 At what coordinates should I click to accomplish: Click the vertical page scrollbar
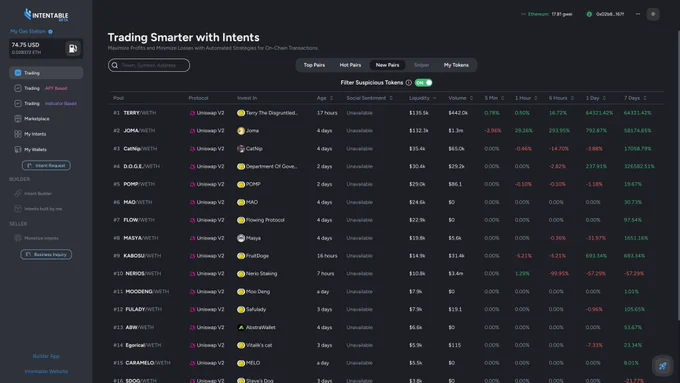click(678, 176)
